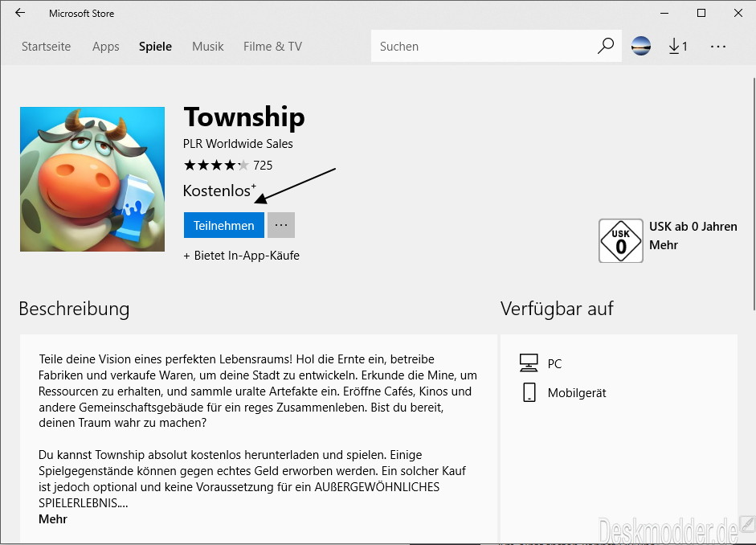Click the Kostenlos price label
Image resolution: width=756 pixels, height=545 pixels.
click(219, 191)
